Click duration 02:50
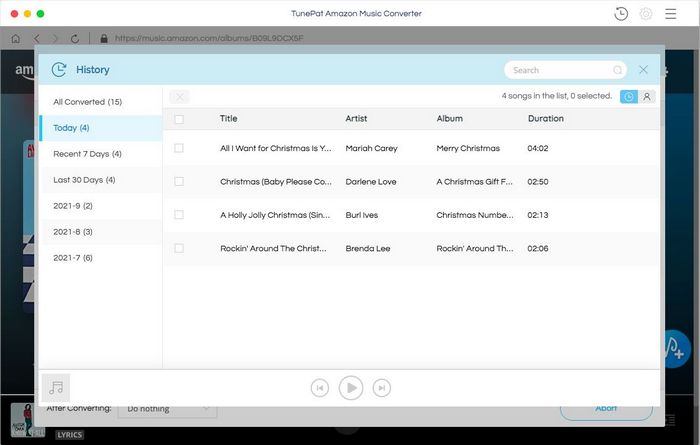Image resolution: width=700 pixels, height=445 pixels. coord(538,182)
